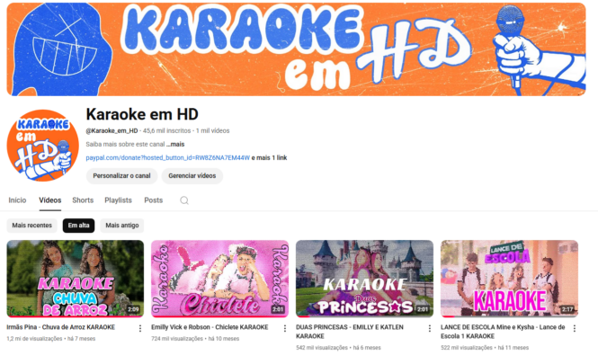Open Chiclete karaoke video thumbnail
Image resolution: width=598 pixels, height=364 pixels.
coord(220,279)
